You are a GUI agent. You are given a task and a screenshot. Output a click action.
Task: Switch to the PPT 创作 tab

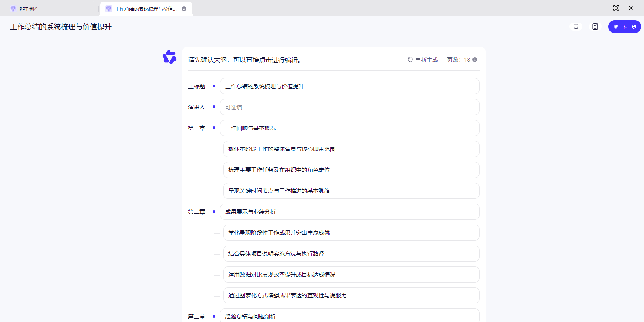click(x=29, y=9)
